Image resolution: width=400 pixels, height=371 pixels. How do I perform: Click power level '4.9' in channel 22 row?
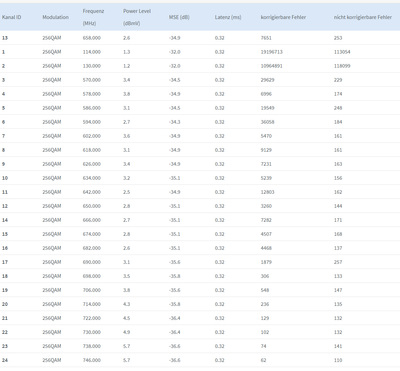pyautogui.click(x=127, y=332)
